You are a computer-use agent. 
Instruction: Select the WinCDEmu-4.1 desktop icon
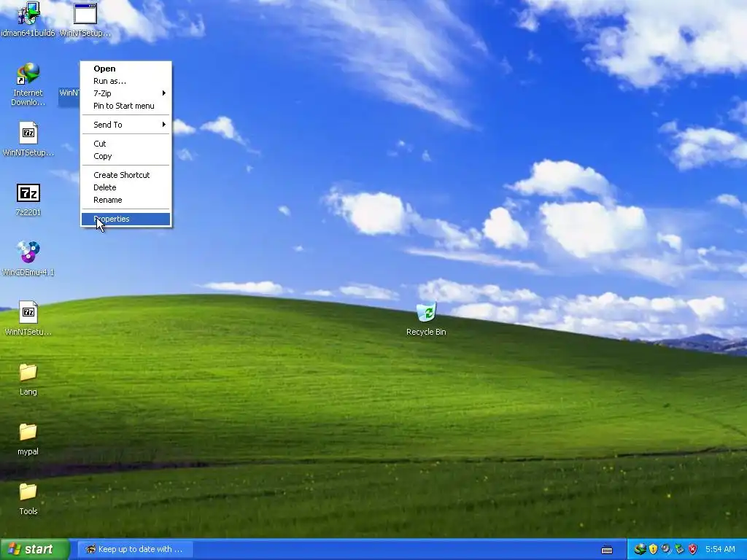click(x=28, y=259)
